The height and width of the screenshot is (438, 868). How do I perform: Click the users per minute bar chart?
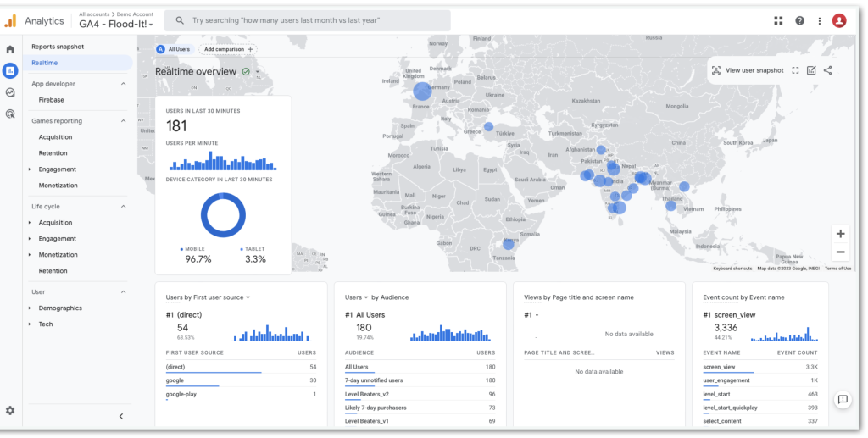pyautogui.click(x=223, y=160)
